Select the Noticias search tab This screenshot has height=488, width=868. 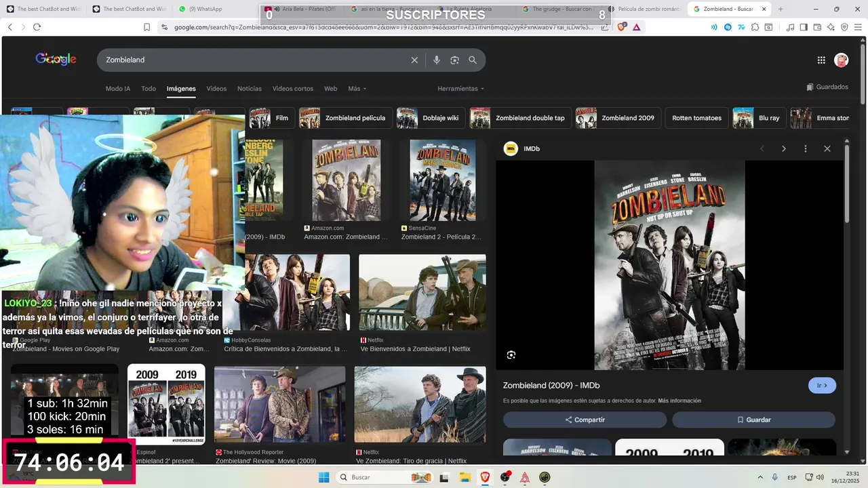point(250,89)
